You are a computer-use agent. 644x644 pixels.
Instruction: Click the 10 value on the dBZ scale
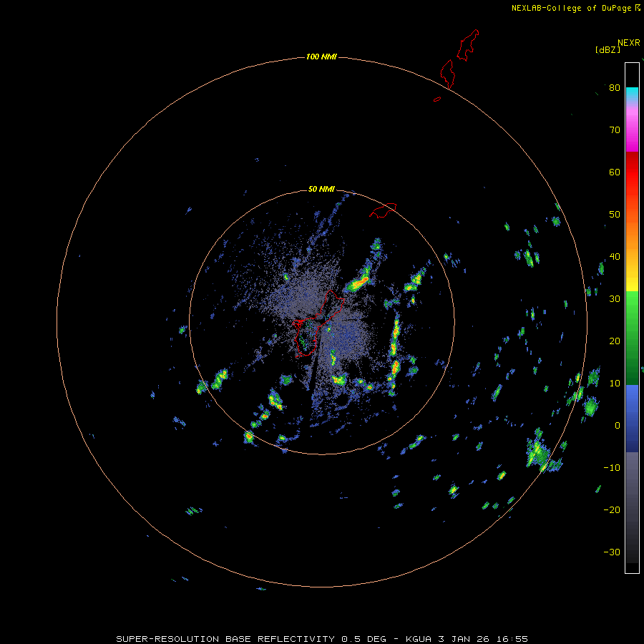pos(615,384)
